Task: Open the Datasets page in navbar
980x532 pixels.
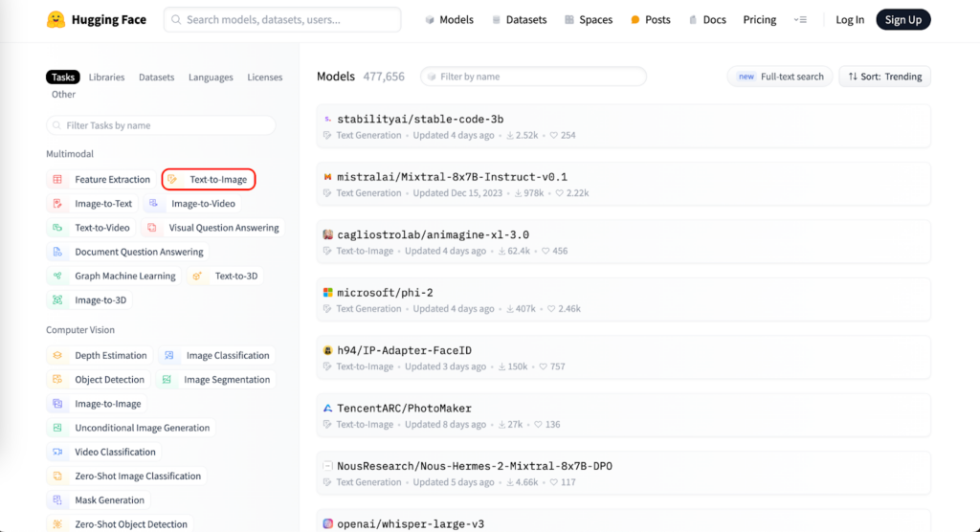Action: 519,20
